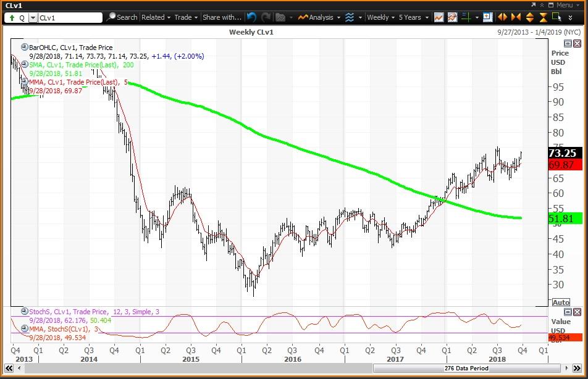Image resolution: width=588 pixels, height=379 pixels.
Task: Click the Auto button on the price axis
Action: pos(561,302)
